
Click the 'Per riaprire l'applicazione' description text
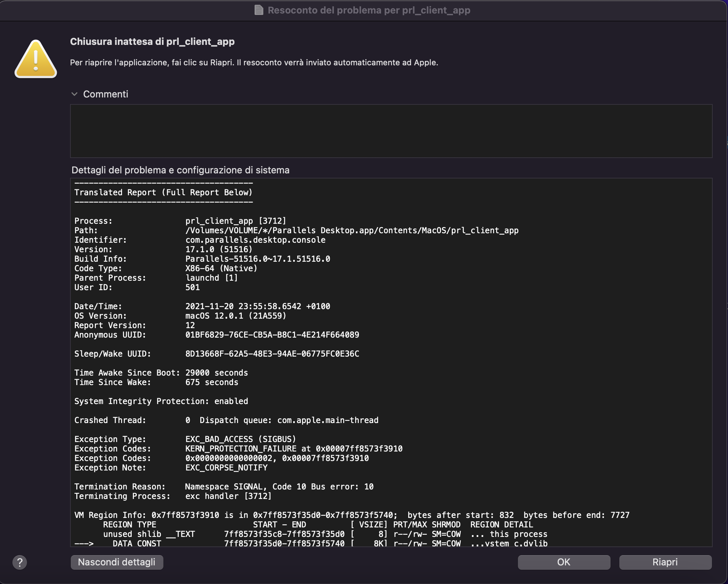(254, 62)
